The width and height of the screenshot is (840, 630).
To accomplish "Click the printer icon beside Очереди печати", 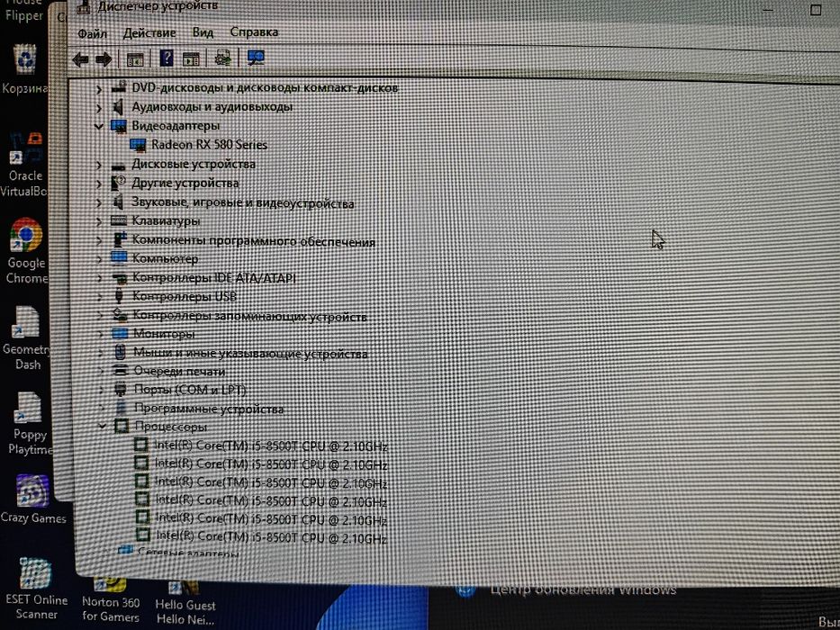I will (121, 370).
